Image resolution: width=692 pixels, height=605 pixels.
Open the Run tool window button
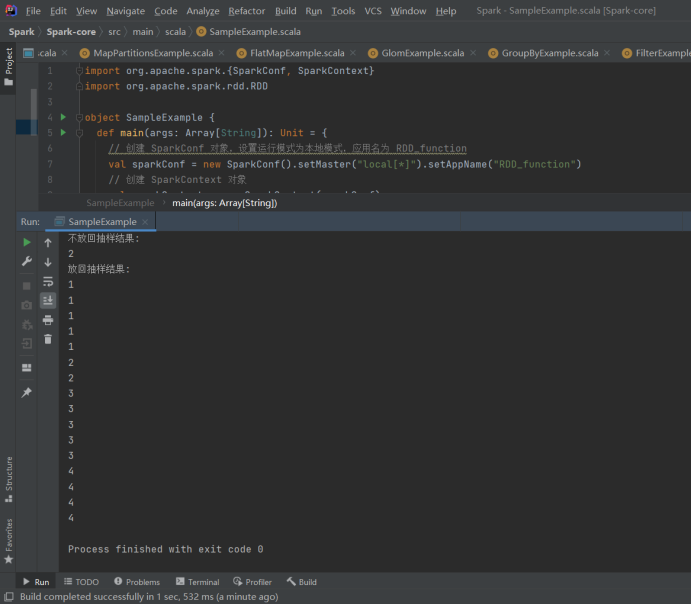[36, 582]
